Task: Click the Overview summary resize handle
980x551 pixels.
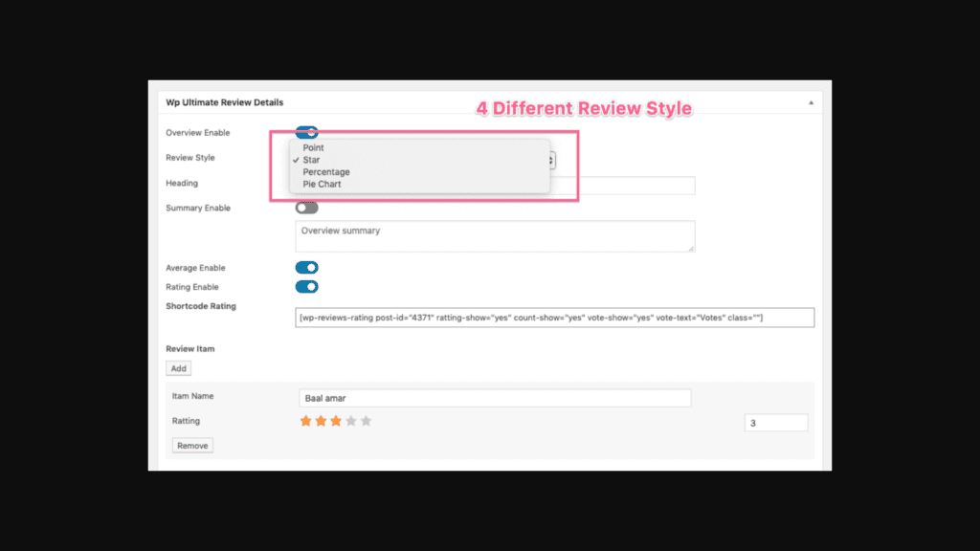Action: click(691, 248)
